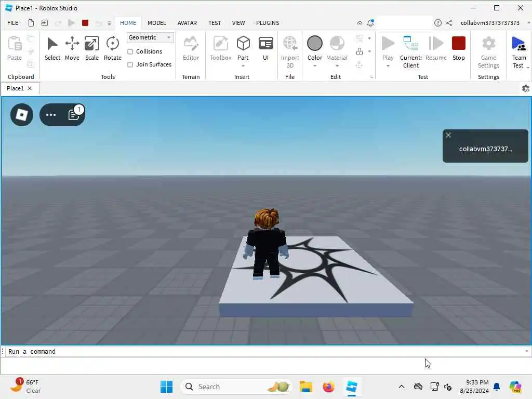Image resolution: width=532 pixels, height=399 pixels.
Task: Click the share icon next to username
Action: 449,23
